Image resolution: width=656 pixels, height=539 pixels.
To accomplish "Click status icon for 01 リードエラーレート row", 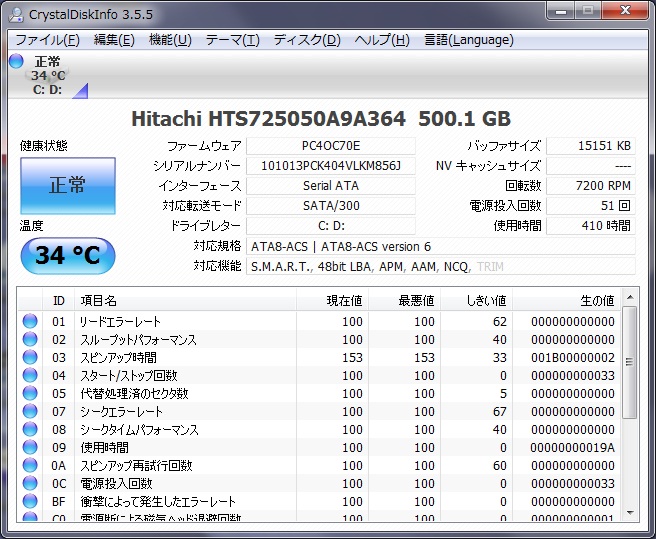I will [x=30, y=322].
